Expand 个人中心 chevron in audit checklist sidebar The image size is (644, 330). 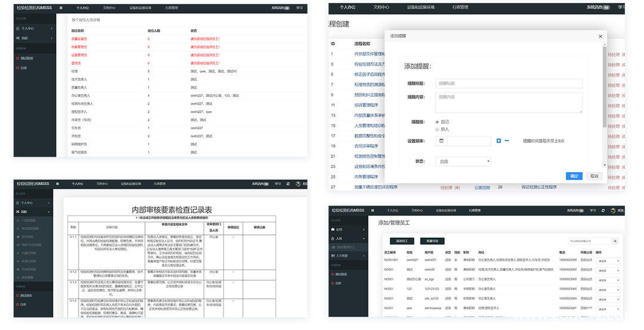(x=48, y=203)
